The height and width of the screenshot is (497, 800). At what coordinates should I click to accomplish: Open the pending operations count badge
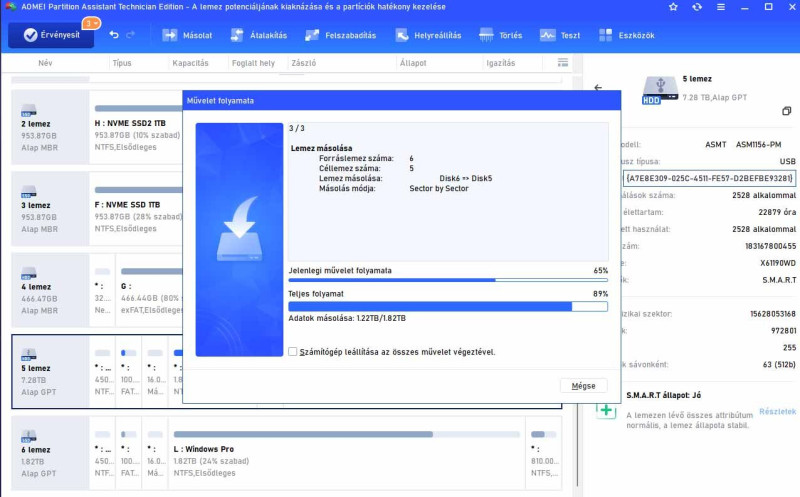(x=92, y=23)
